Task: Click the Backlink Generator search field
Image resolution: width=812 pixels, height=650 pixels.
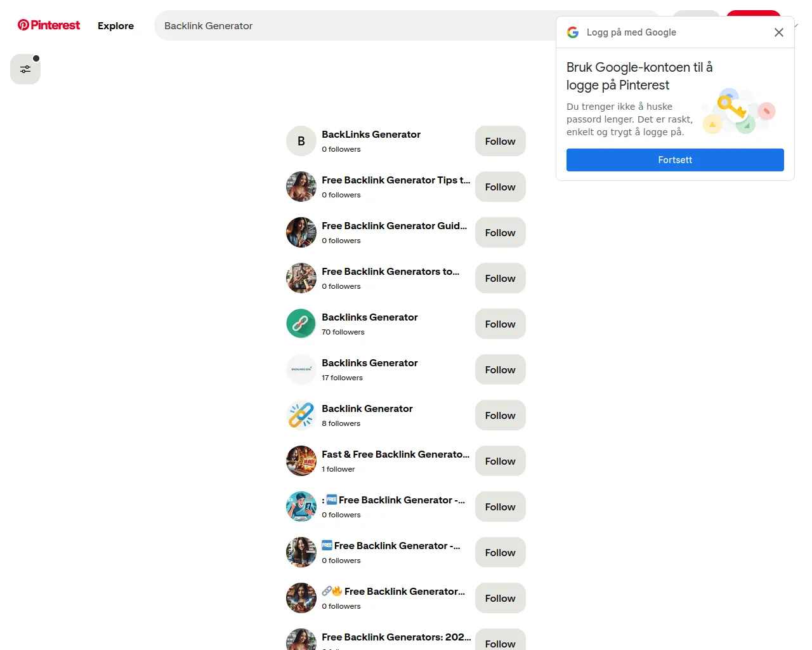Action: [x=355, y=26]
